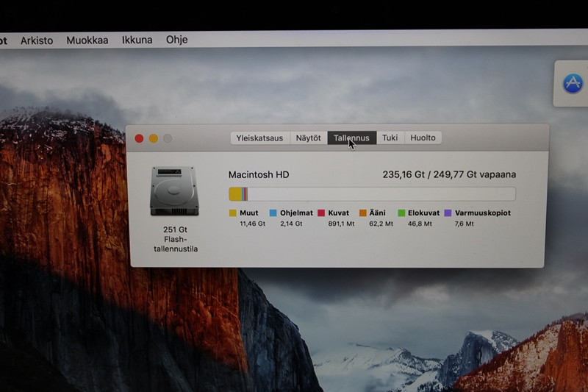Click the red Kuvat legend swatch
This screenshot has width=588, height=392.
[x=321, y=213]
